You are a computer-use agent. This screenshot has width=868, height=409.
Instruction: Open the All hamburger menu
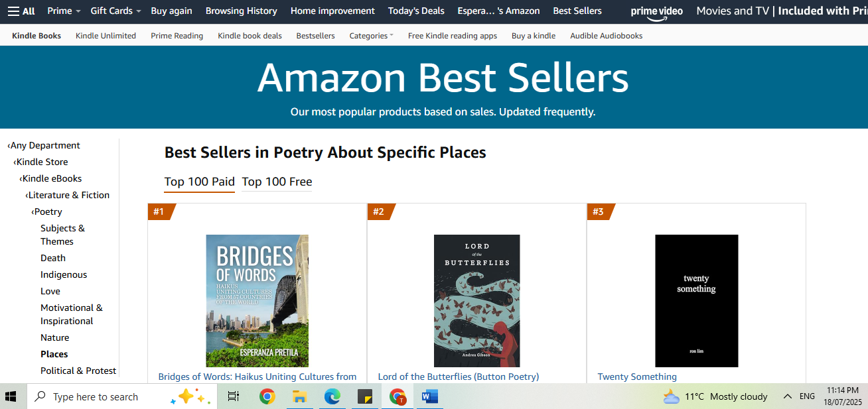point(21,11)
